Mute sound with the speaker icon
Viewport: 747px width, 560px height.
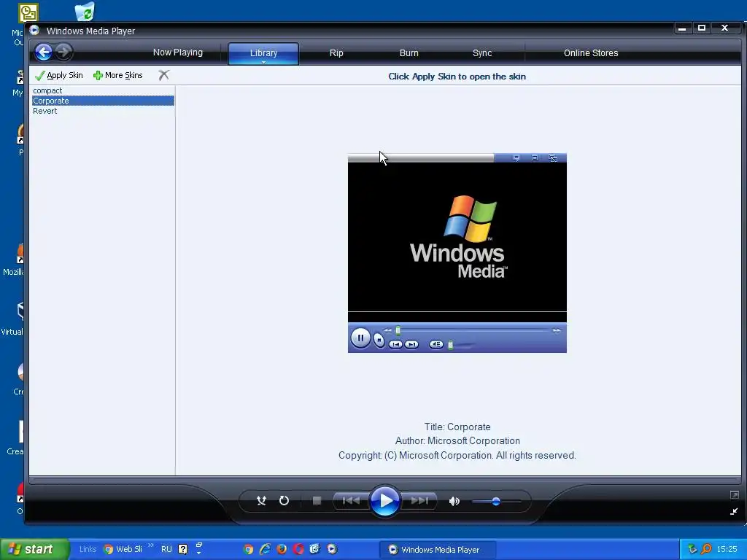tap(454, 501)
